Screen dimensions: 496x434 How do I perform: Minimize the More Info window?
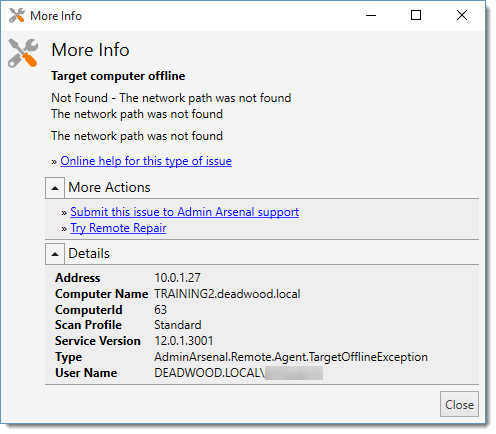click(371, 15)
